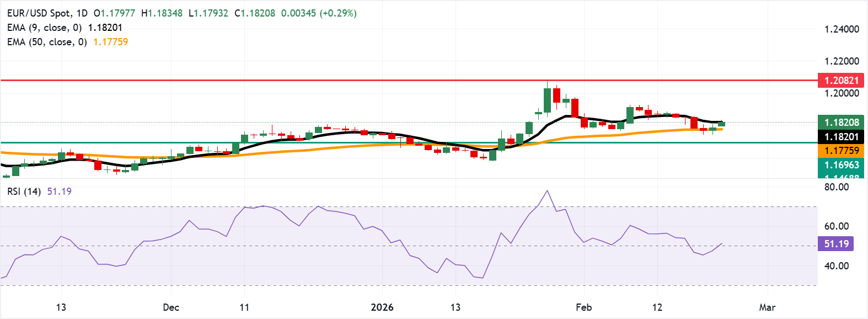Viewport: 868px width, 319px height.
Task: Click the 1.22000 price axis label
Action: (842, 61)
